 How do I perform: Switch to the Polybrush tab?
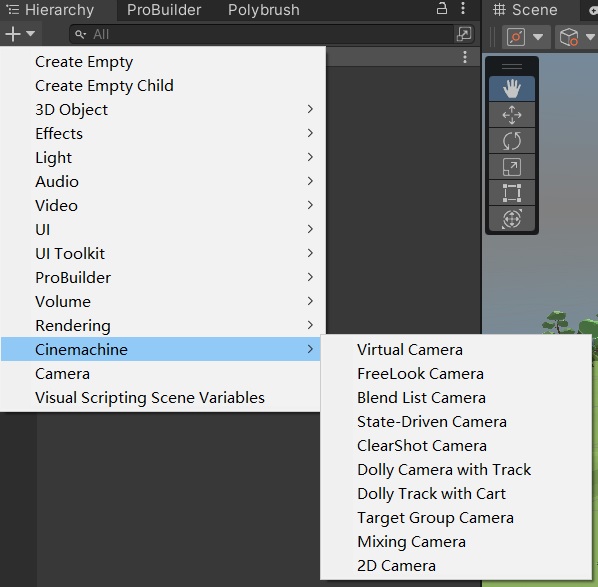pyautogui.click(x=264, y=10)
